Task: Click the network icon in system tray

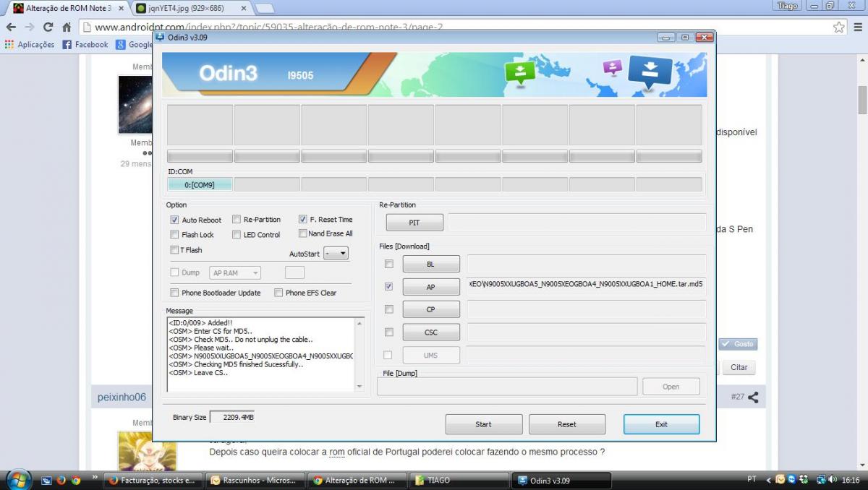Action: 822,480
